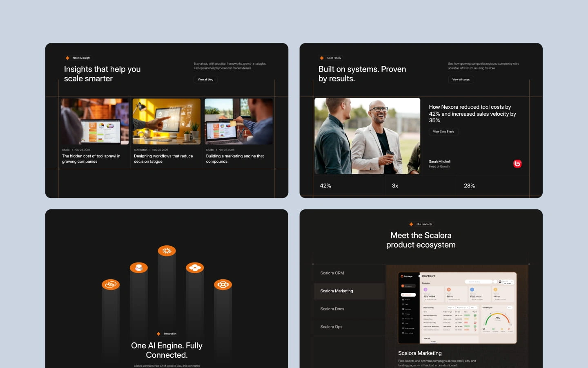Click the red brand logo beside Sarah Mitchell
Viewport: 588px width, 368px height.
coord(517,164)
